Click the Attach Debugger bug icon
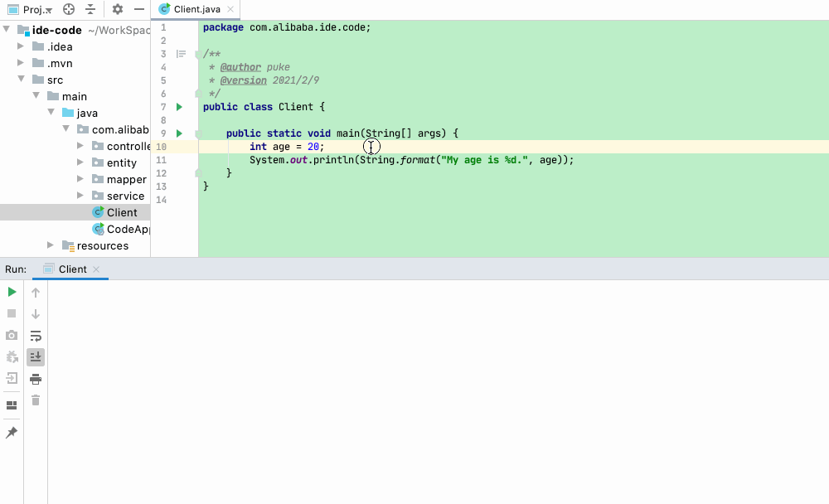The image size is (829, 504). pos(12,357)
